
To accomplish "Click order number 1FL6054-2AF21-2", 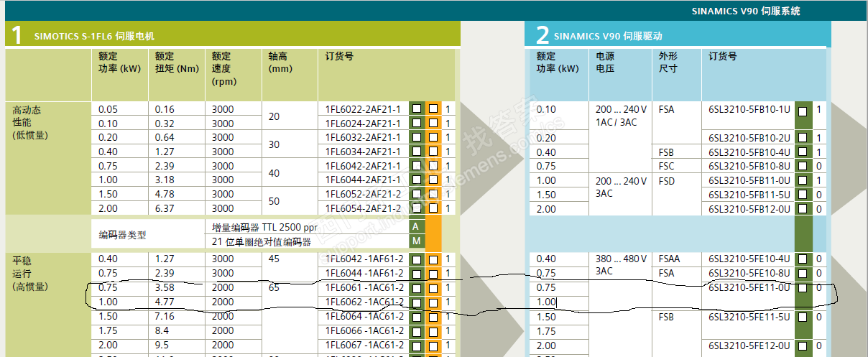I will point(364,208).
